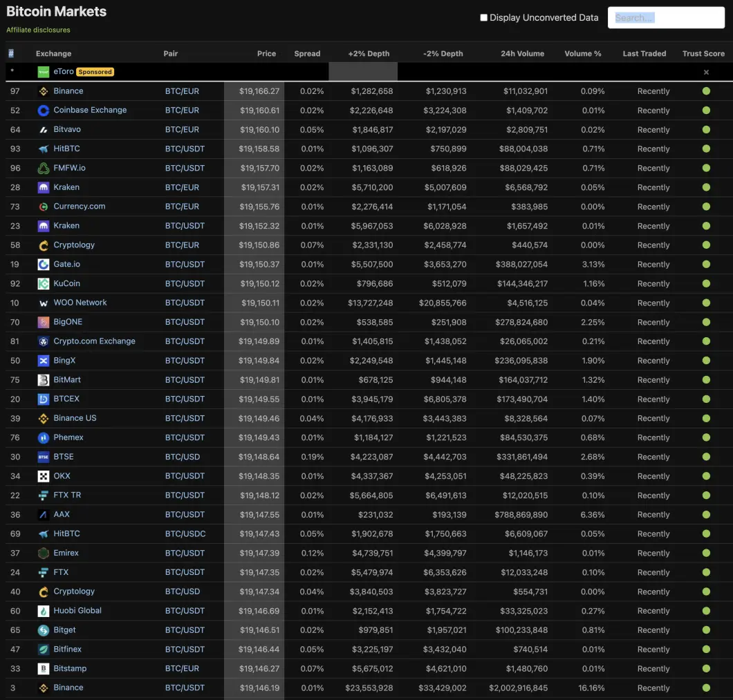Click the 0.19% spread value for BTSE
Image resolution: width=733 pixels, height=700 pixels.
coord(313,457)
